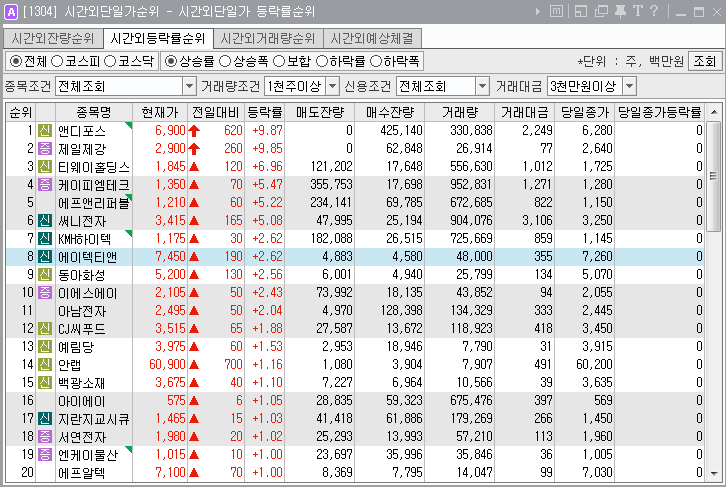726x487 pixels.
Task: Click the purple A app icon in title bar
Action: point(10,12)
